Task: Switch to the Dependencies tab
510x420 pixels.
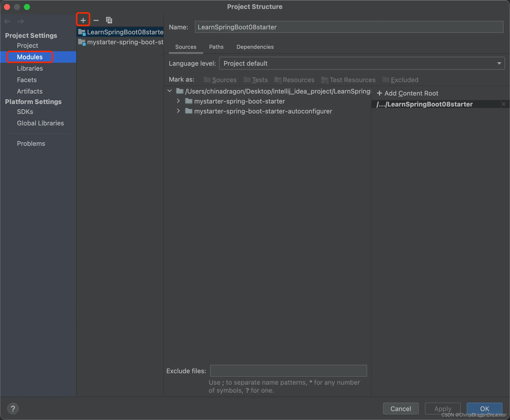Action: point(255,47)
